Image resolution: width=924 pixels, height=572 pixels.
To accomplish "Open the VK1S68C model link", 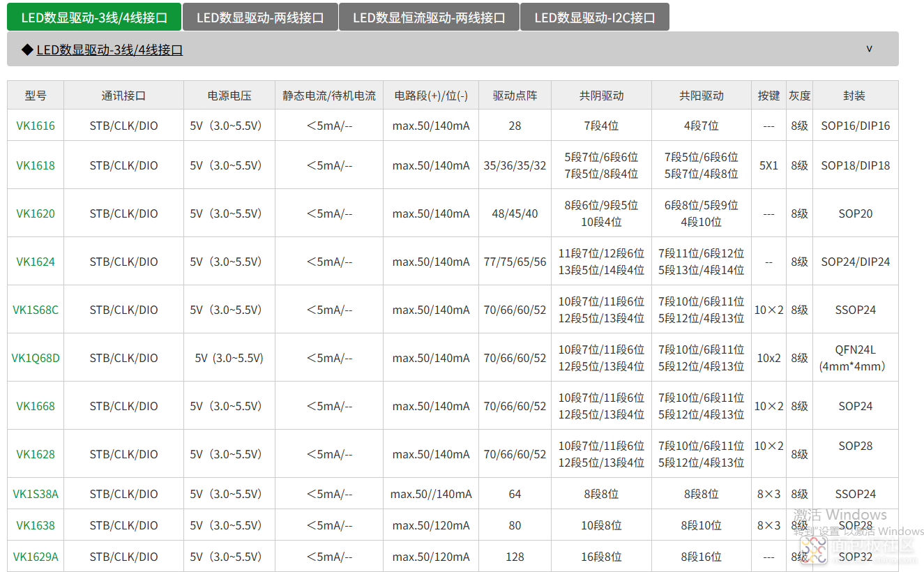I will point(36,310).
